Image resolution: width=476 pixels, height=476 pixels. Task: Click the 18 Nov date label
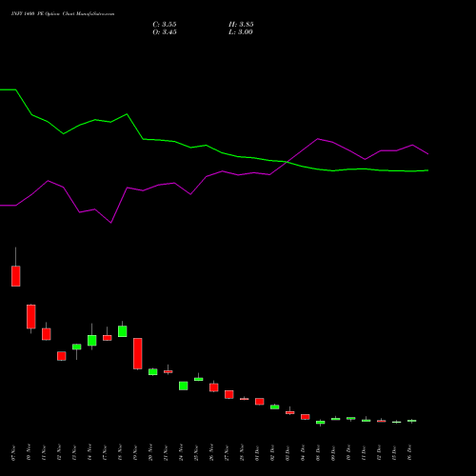120,453
